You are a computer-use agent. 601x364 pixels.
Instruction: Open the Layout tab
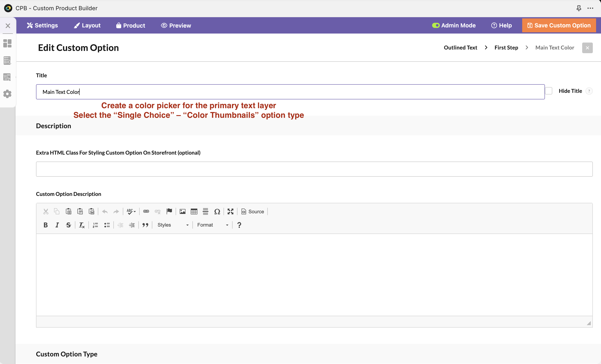[87, 25]
